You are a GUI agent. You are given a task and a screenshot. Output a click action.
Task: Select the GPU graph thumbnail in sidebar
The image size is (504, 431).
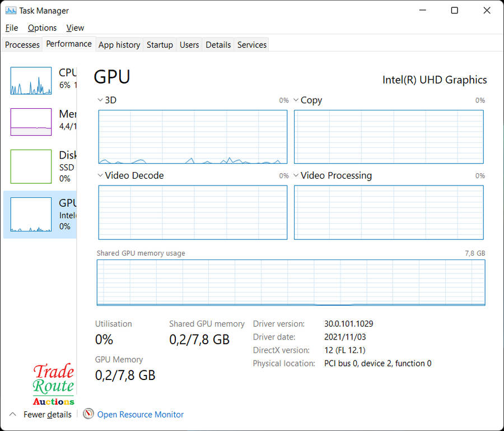[31, 215]
